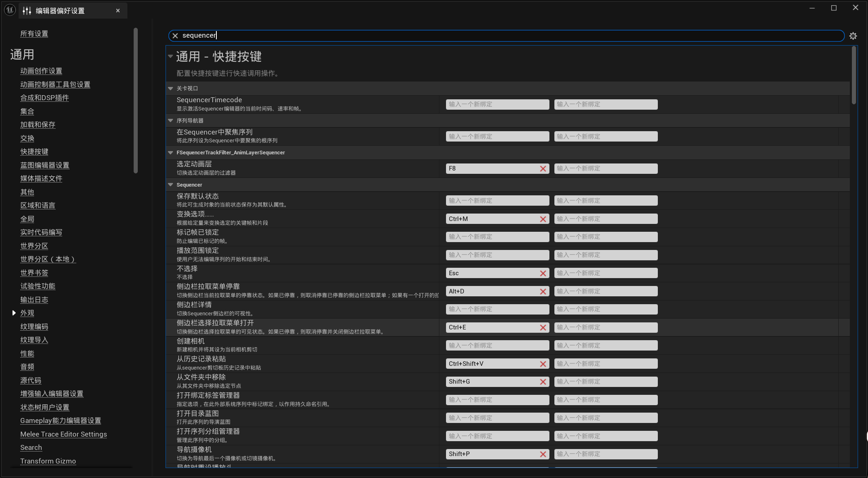Close the 编辑器偏好设置 tab
868x478 pixels.
coord(118,11)
